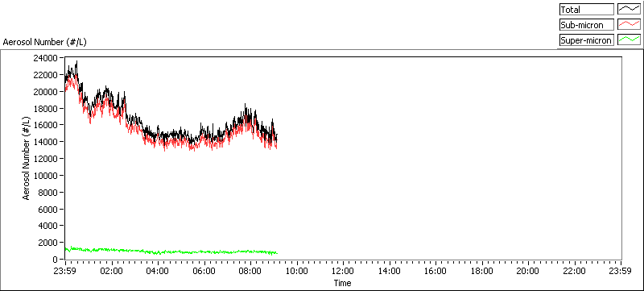
Task: Click the vertical Aerosol Number (#/L) axis title
Action: coord(27,158)
